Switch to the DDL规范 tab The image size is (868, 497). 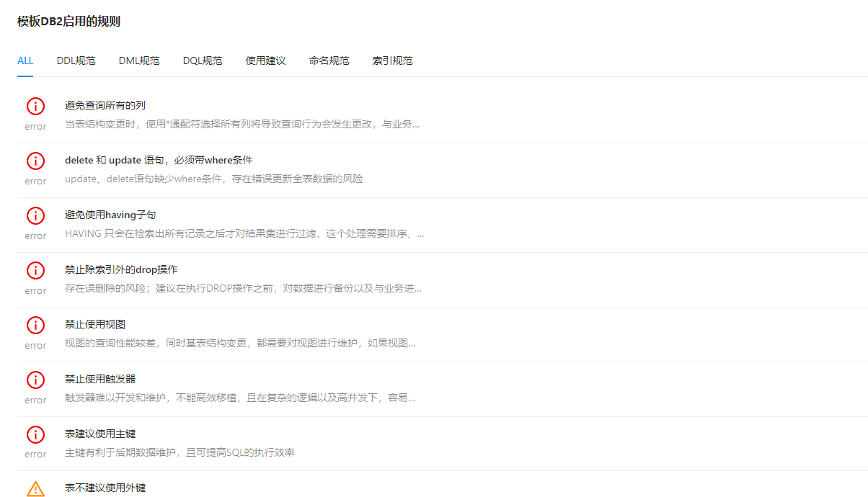(76, 61)
